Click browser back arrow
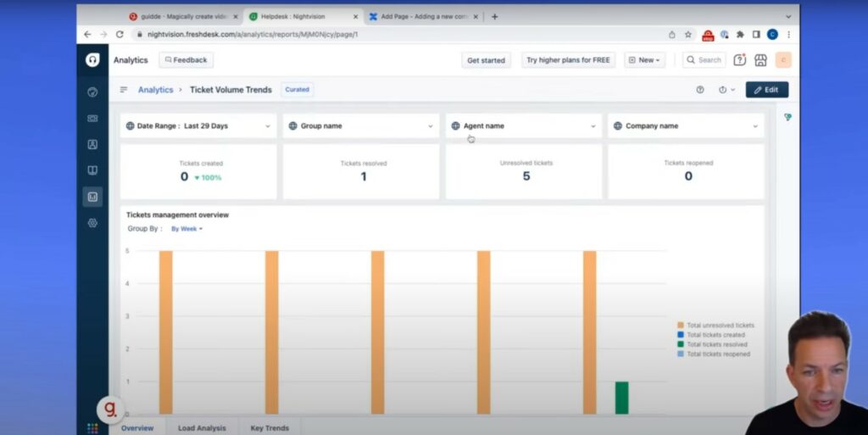Image resolution: width=868 pixels, height=435 pixels. point(87,34)
